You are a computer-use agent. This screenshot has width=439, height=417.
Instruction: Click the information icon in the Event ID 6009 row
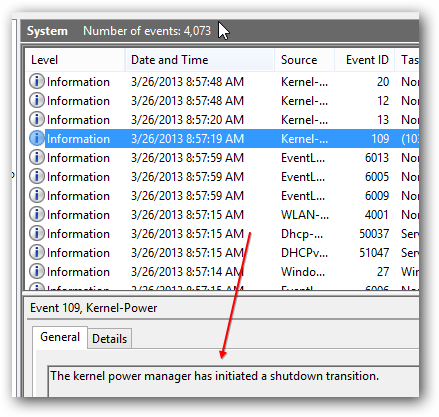37,195
